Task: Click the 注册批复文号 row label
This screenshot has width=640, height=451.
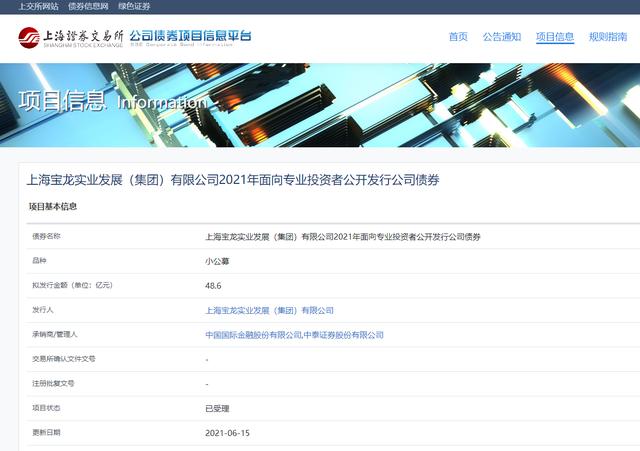Action: (x=53, y=383)
